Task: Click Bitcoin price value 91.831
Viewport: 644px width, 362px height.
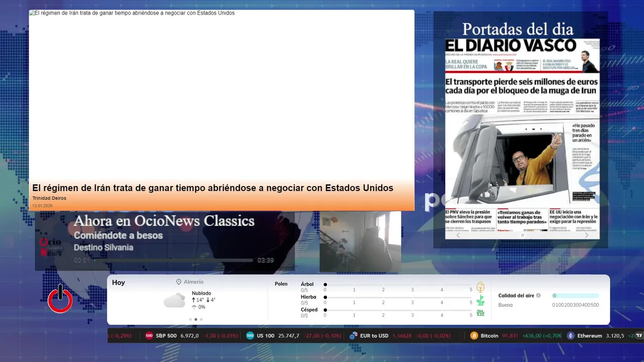Action: click(511, 336)
